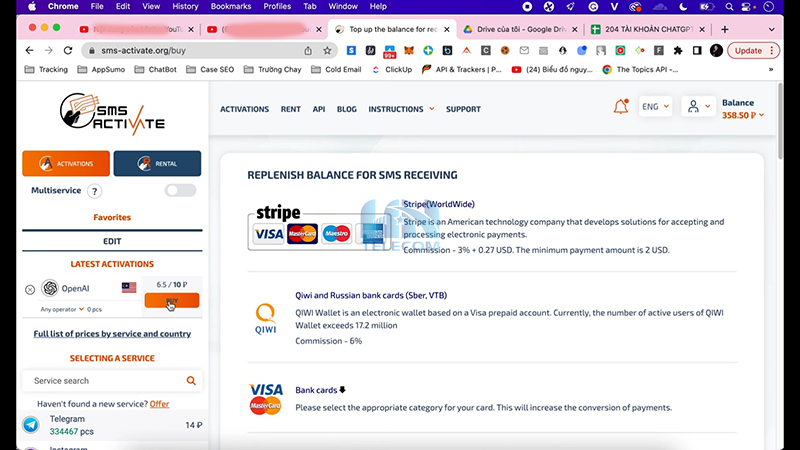This screenshot has width=800, height=450.
Task: Click the Multiservice help question mark
Action: (95, 191)
